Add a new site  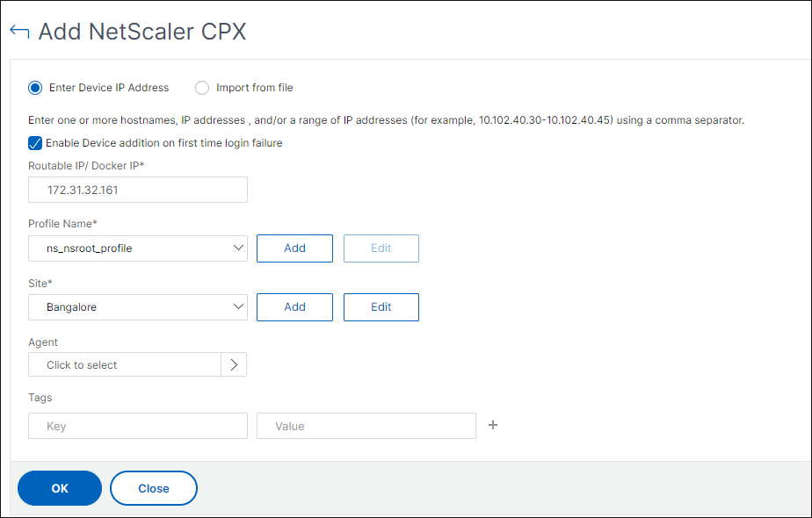tap(294, 307)
